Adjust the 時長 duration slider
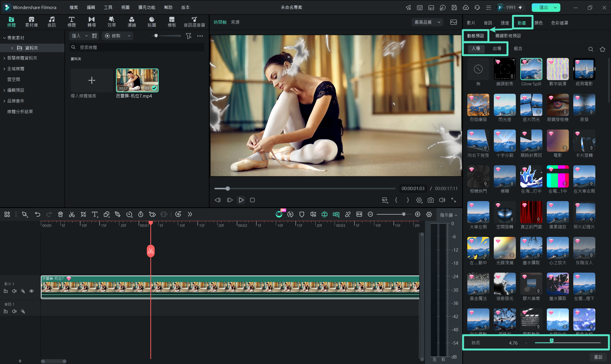The height and width of the screenshot is (364, 611). point(567,343)
